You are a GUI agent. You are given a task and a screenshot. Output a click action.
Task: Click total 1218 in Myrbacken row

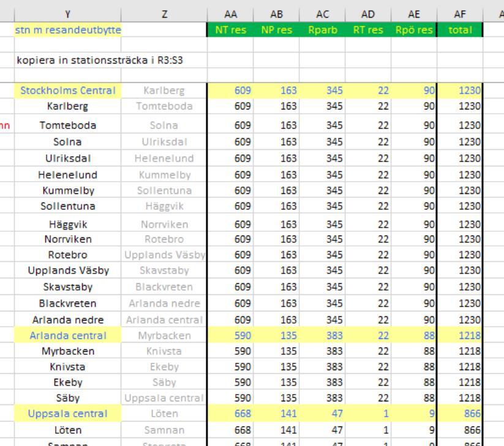click(460, 351)
